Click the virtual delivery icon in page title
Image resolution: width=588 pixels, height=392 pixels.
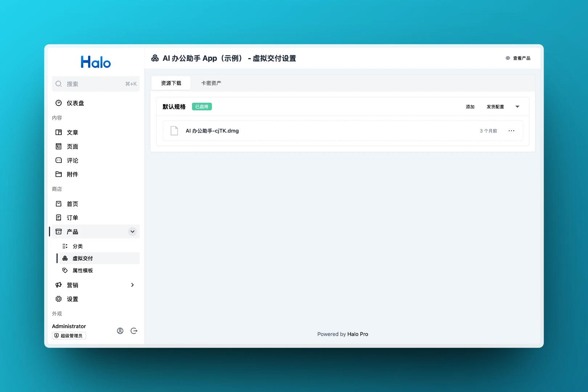tap(155, 58)
